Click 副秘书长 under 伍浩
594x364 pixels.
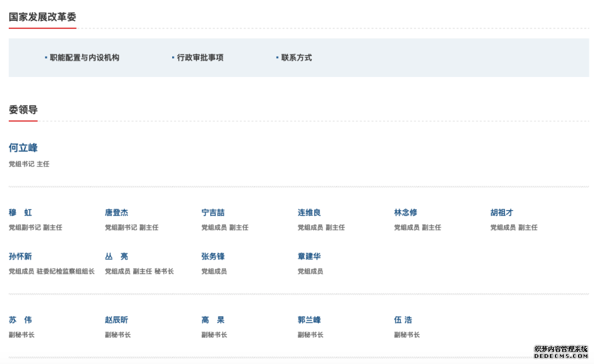[x=407, y=335]
